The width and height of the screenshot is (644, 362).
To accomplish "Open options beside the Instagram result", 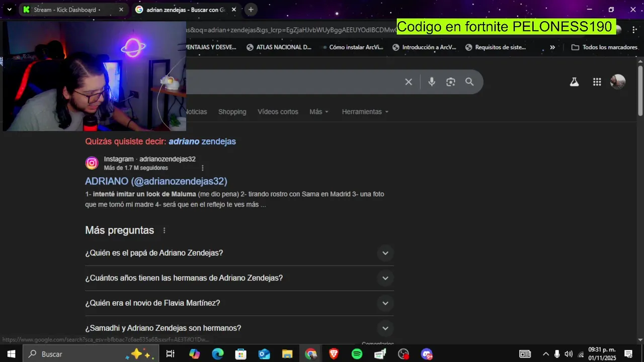I will click(203, 168).
